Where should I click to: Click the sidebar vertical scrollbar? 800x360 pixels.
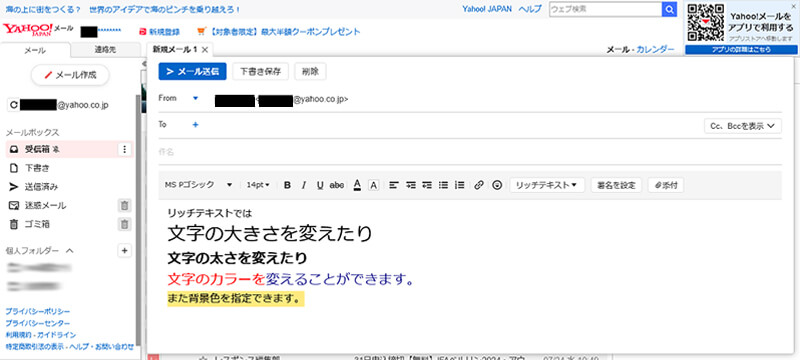[138, 219]
